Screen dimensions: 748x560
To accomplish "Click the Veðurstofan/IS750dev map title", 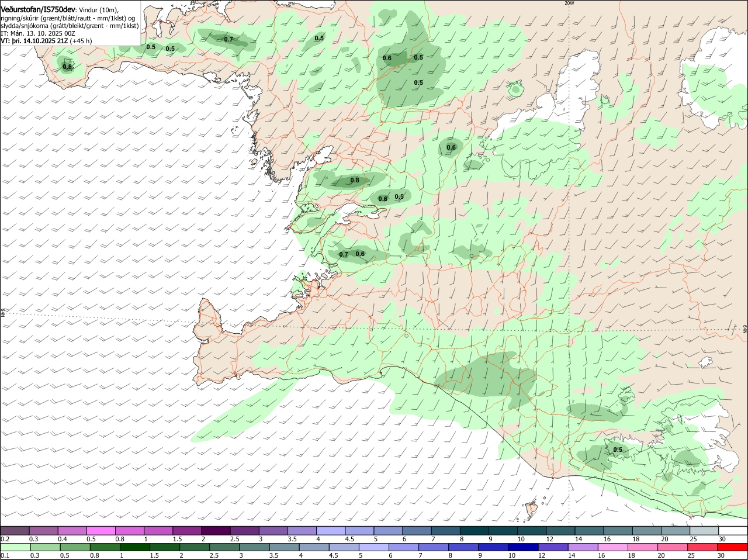I will pyautogui.click(x=38, y=10).
